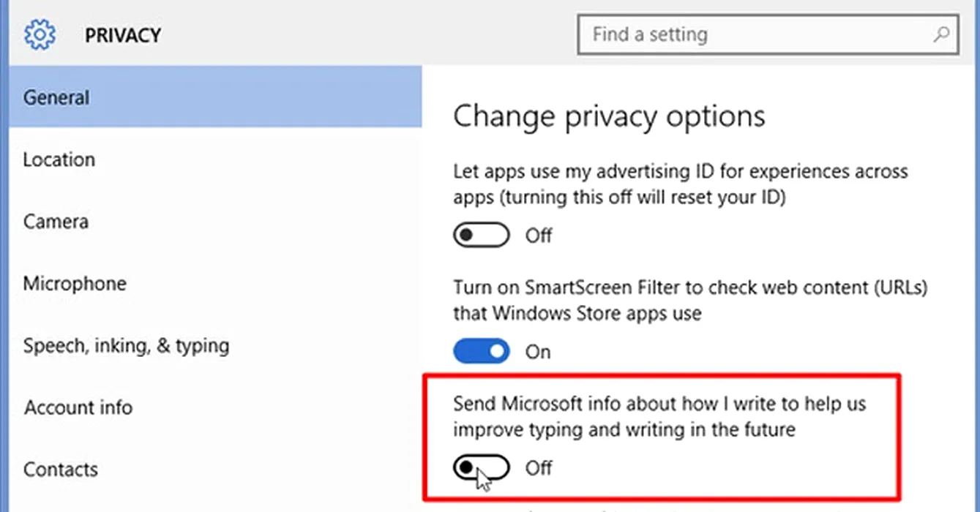Click the Off label beside advertising ID toggle

click(539, 236)
